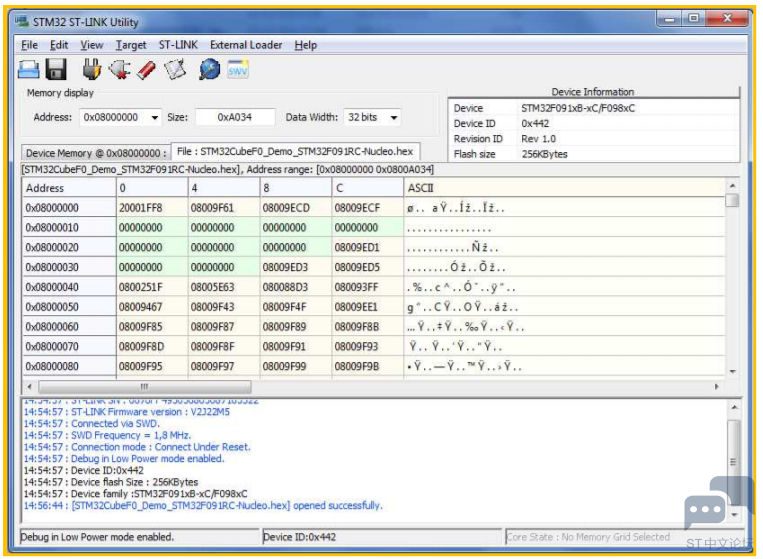The height and width of the screenshot is (559, 763).
Task: Open the globe update icon in toolbar
Action: tap(209, 69)
